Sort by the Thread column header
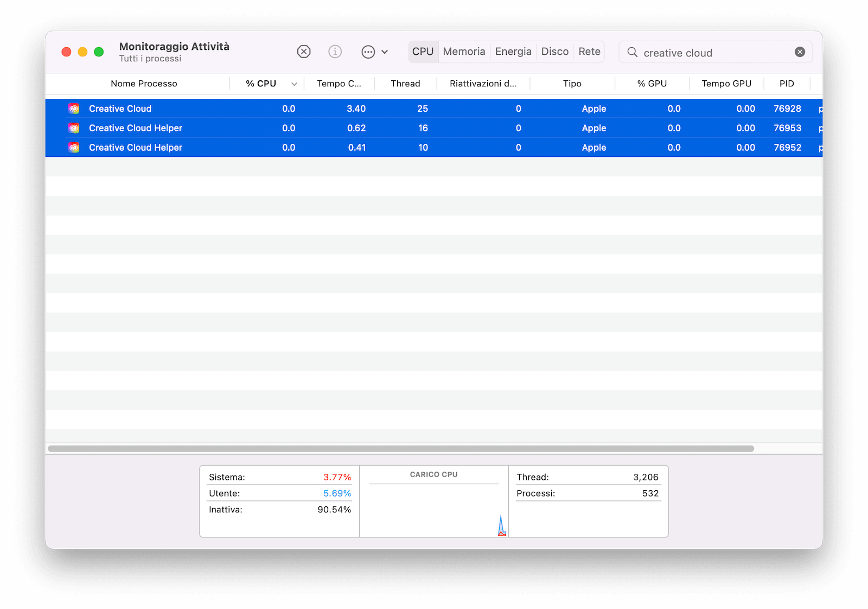Viewport: 868px width, 609px height. pyautogui.click(x=405, y=84)
